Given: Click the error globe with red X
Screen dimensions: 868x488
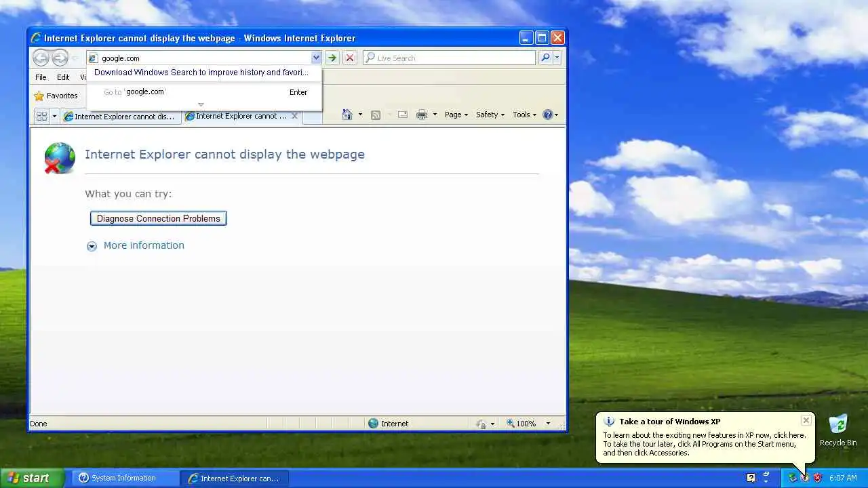Looking at the screenshot, I should [x=60, y=158].
